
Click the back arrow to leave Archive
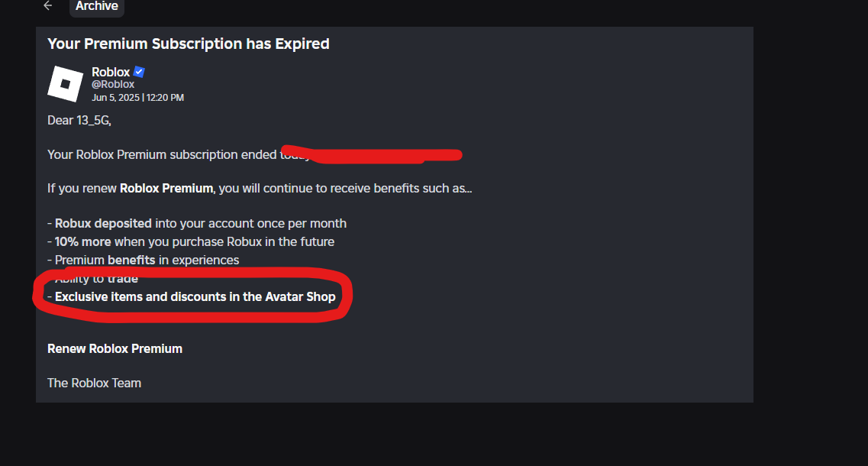coord(47,5)
